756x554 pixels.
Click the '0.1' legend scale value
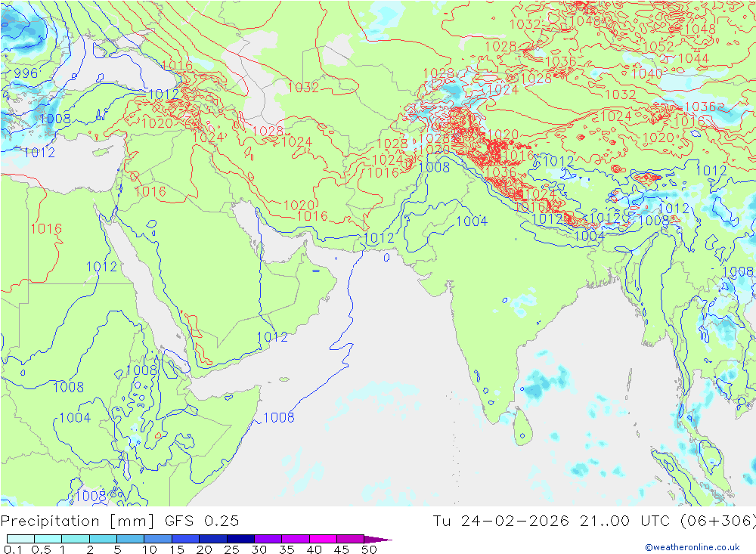click(13, 549)
